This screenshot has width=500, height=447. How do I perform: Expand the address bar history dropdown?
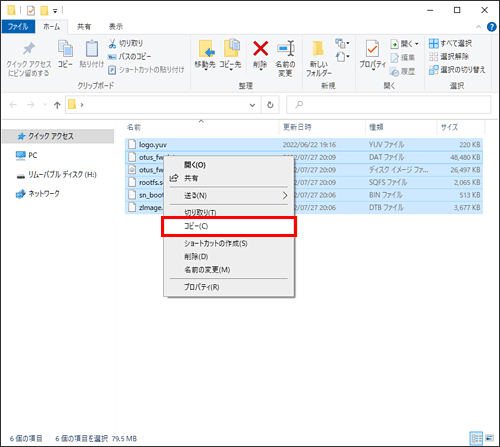coord(252,105)
